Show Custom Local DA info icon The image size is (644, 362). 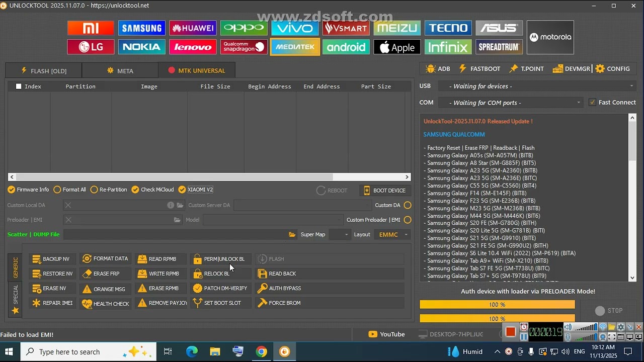pyautogui.click(x=171, y=205)
